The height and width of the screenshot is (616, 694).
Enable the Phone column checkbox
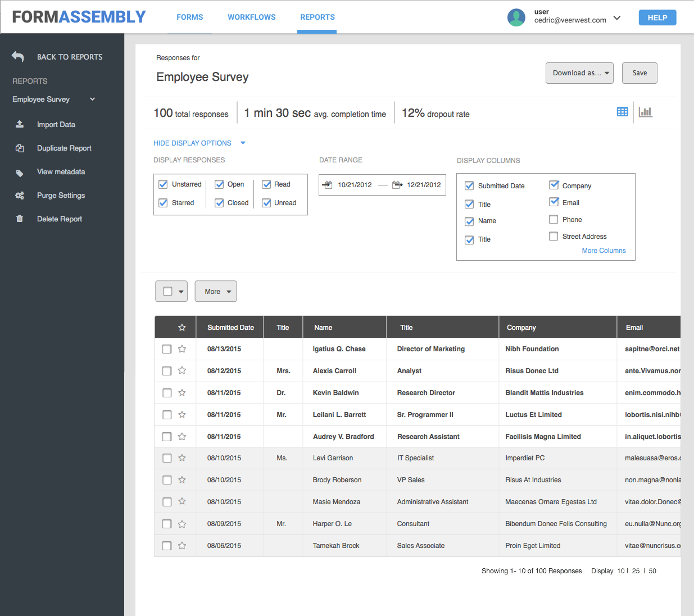554,219
